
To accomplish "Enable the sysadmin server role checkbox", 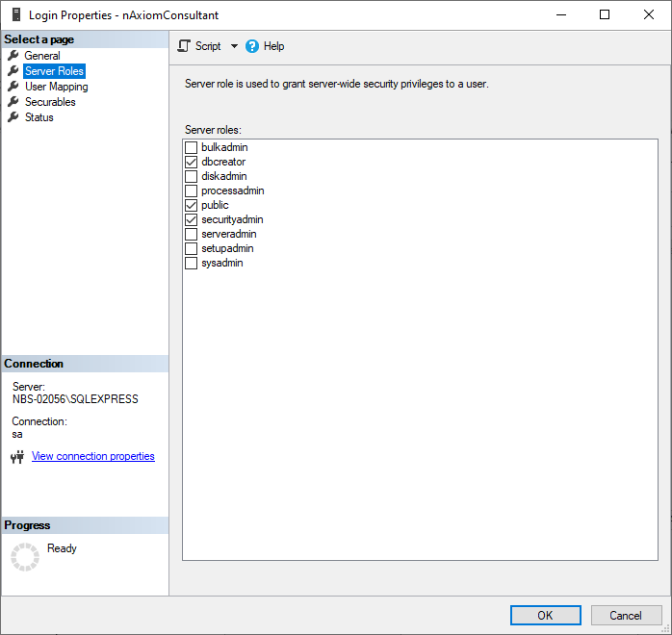I will coord(192,263).
